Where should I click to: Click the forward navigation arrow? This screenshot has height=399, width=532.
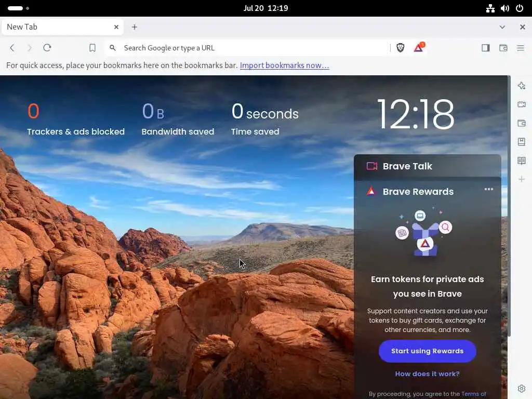pos(30,48)
